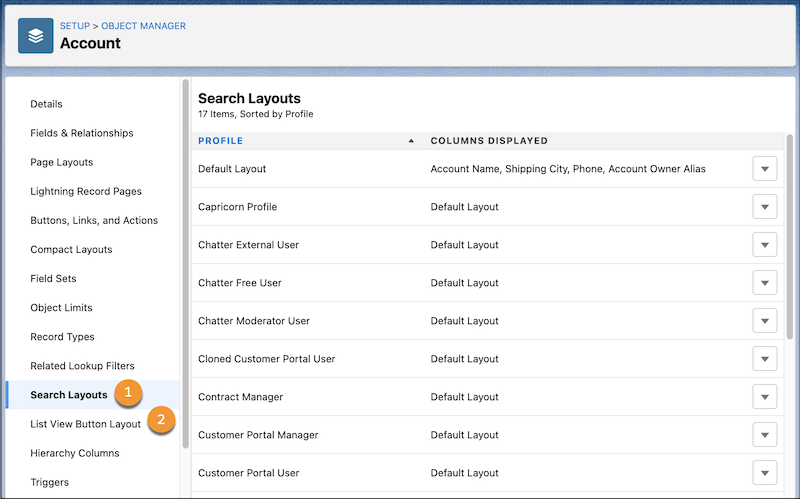This screenshot has height=499, width=800.
Task: Navigate to List View Button Layout
Action: pyautogui.click(x=86, y=424)
